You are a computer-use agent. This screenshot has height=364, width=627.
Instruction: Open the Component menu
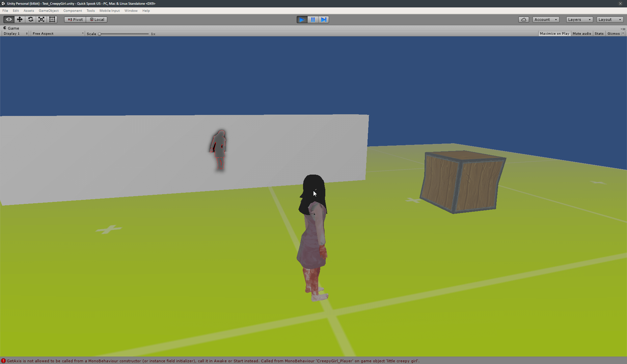(x=73, y=11)
